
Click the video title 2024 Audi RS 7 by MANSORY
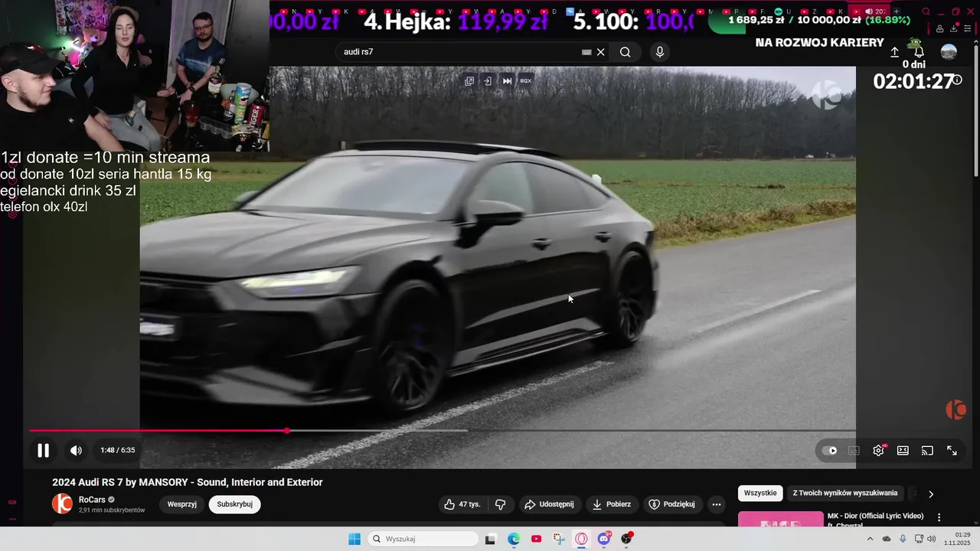[188, 482]
